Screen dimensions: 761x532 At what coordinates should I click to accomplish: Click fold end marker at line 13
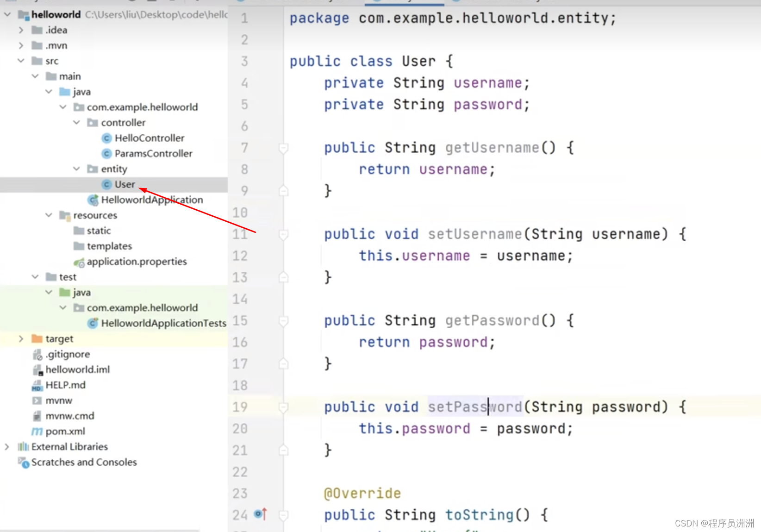click(283, 277)
